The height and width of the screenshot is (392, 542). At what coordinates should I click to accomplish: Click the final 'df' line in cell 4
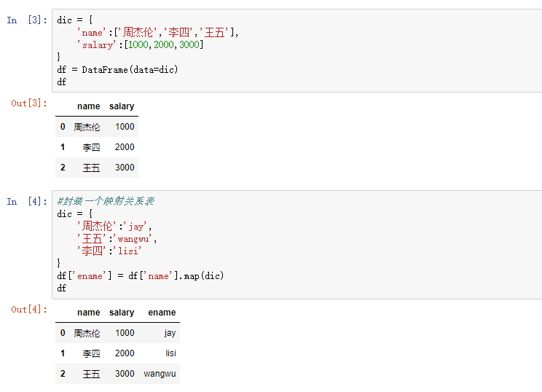click(61, 288)
